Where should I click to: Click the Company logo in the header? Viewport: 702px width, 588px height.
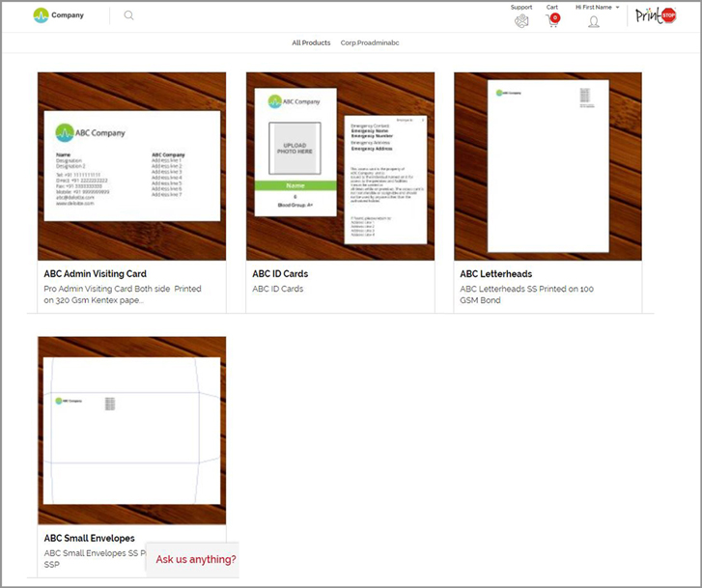click(58, 15)
